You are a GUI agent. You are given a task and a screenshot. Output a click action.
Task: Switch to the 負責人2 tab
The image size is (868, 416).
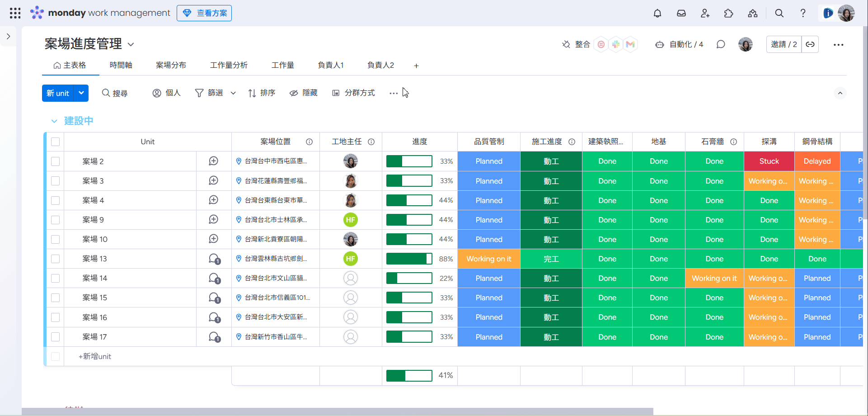(381, 66)
